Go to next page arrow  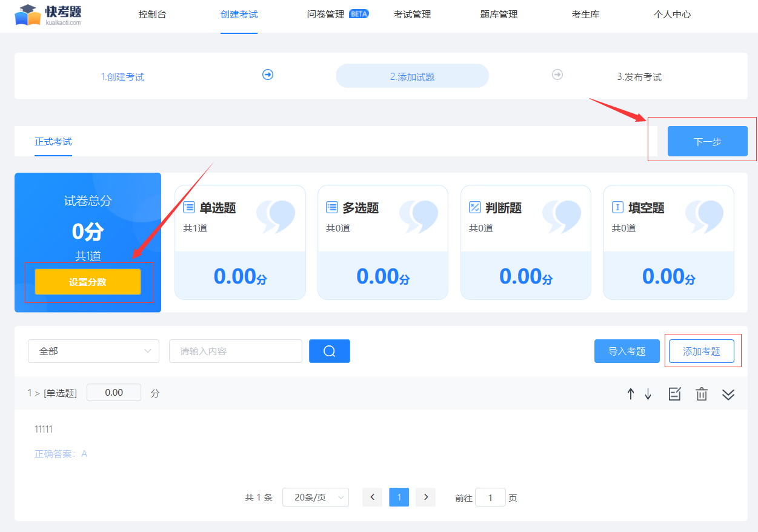pos(426,497)
